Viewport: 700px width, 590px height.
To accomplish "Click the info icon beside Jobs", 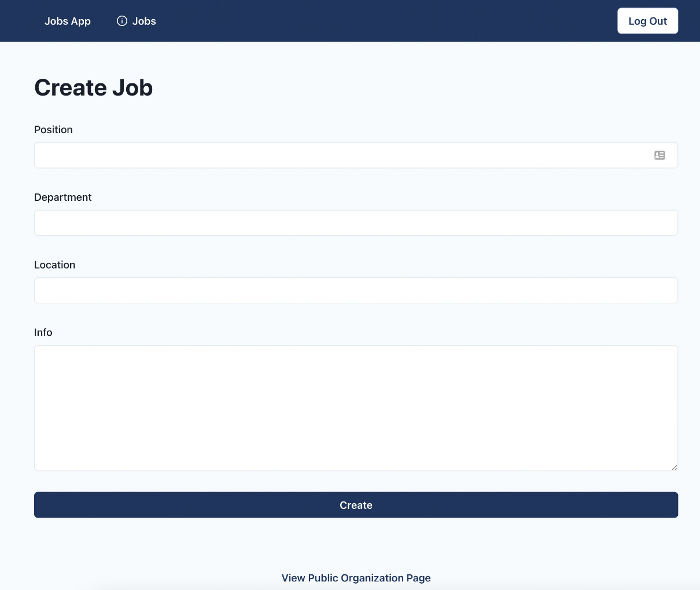I will point(121,21).
